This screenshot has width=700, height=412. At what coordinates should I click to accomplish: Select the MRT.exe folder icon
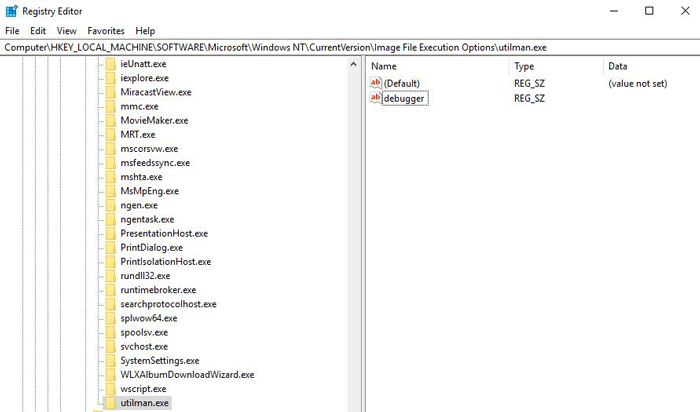111,134
